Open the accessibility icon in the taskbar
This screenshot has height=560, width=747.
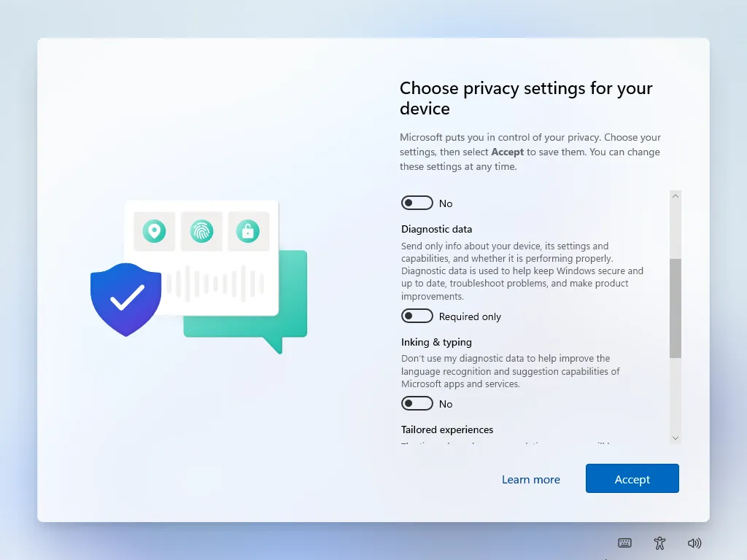click(x=659, y=542)
